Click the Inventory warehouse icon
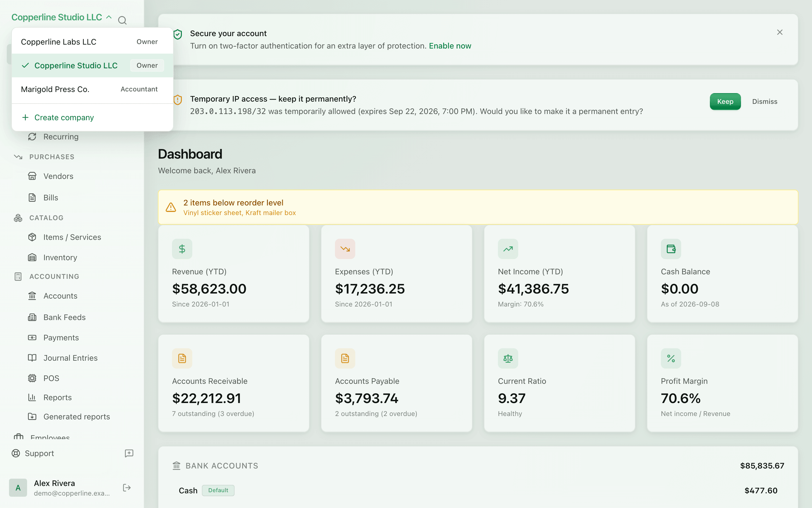 click(x=32, y=257)
